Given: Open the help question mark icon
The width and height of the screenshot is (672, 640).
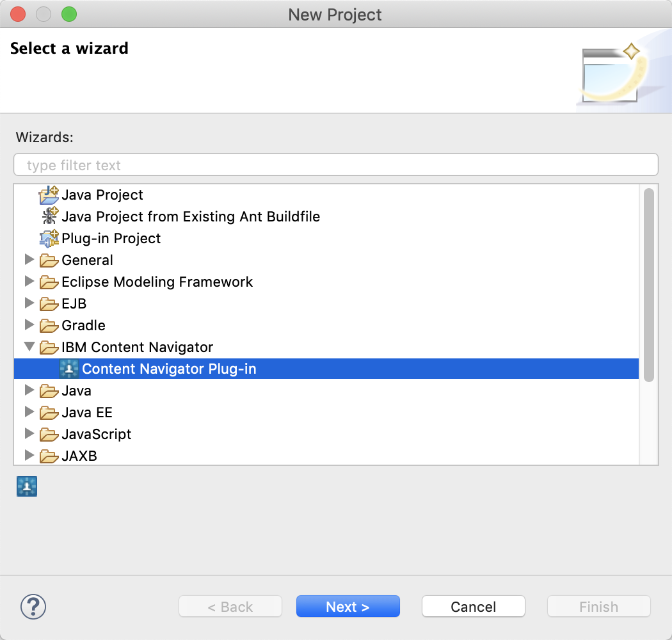Looking at the screenshot, I should point(33,607).
